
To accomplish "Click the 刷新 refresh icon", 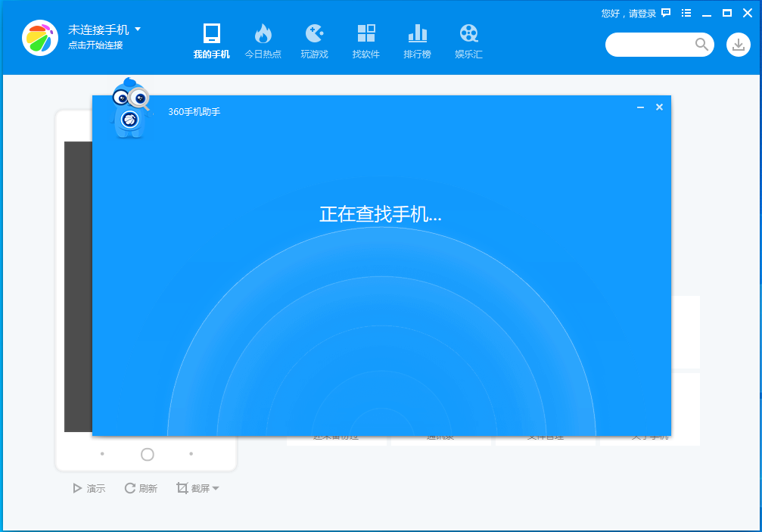I will coord(129,488).
